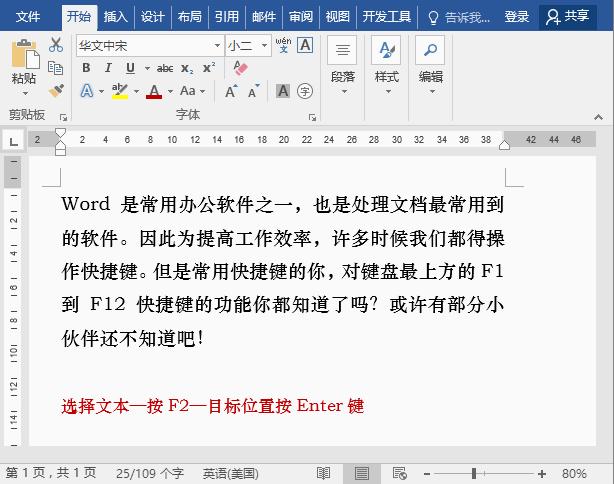Apply text effects outline A

point(87,91)
